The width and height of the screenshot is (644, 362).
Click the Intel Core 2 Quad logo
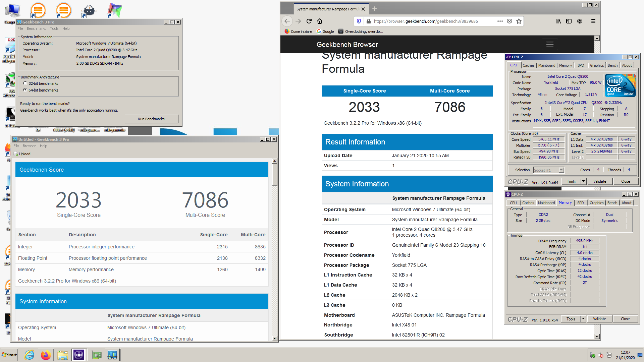(620, 85)
